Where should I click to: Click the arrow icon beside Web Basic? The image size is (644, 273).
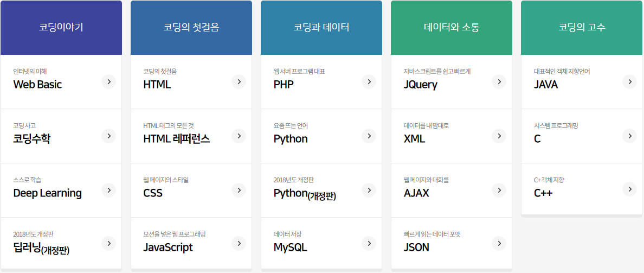point(108,82)
